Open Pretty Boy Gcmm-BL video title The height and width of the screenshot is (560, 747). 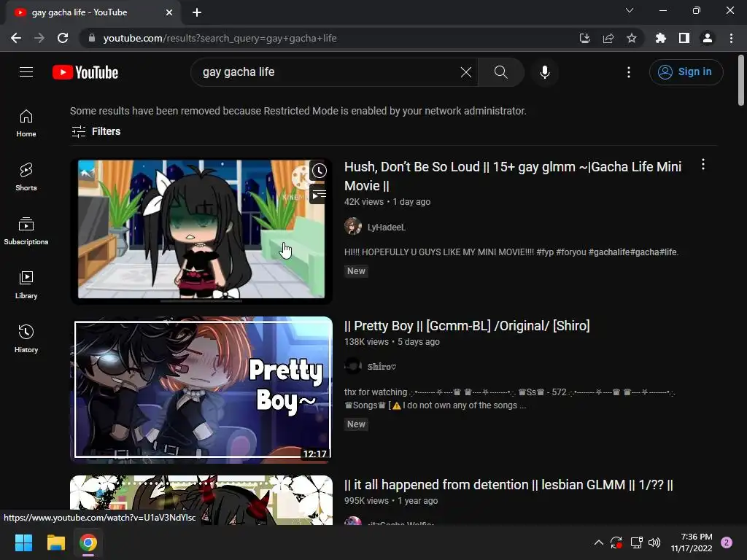click(x=467, y=326)
